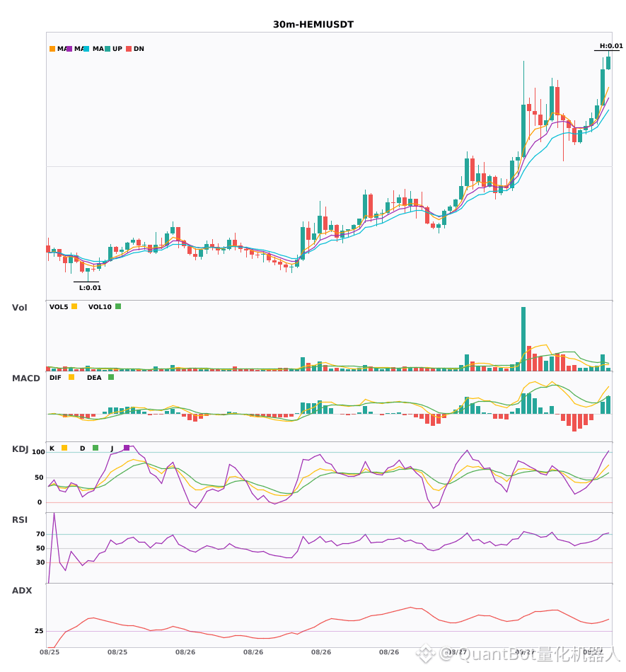
Task: Click the chart title 30m-HEMIUSDT
Action: pos(313,25)
